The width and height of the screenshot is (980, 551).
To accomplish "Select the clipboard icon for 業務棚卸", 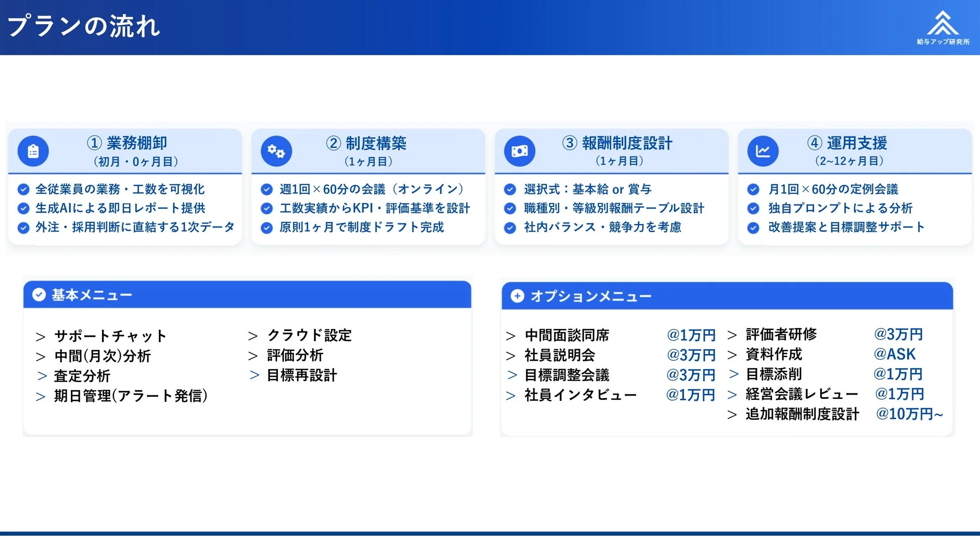I will point(32,150).
